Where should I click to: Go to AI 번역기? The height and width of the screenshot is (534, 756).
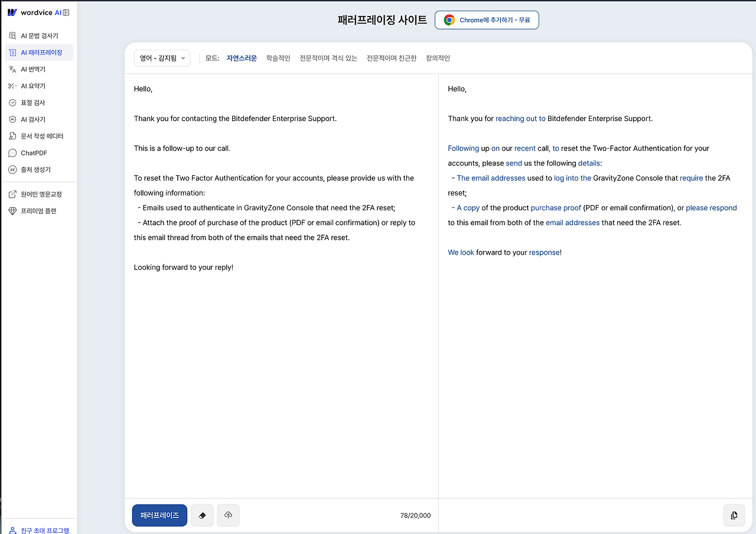[39, 69]
